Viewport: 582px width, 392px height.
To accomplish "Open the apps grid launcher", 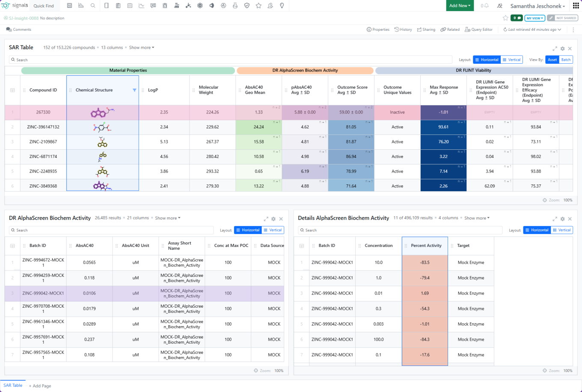I will (576, 6).
